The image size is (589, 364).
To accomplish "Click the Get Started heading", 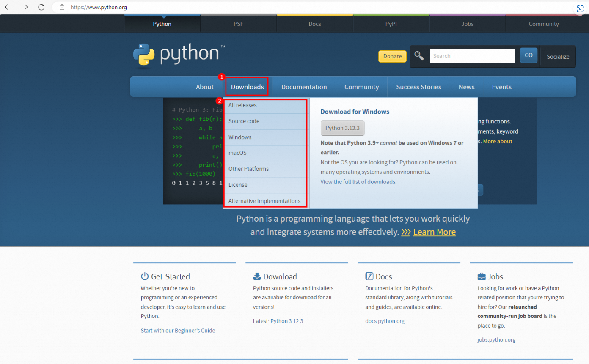I will pyautogui.click(x=171, y=277).
